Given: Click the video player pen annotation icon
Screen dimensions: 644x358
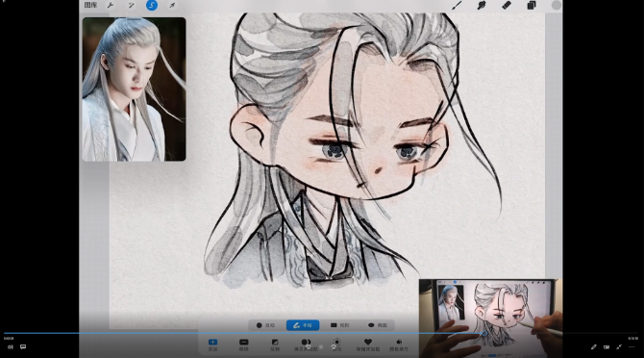Looking at the screenshot, I should pyautogui.click(x=593, y=346).
